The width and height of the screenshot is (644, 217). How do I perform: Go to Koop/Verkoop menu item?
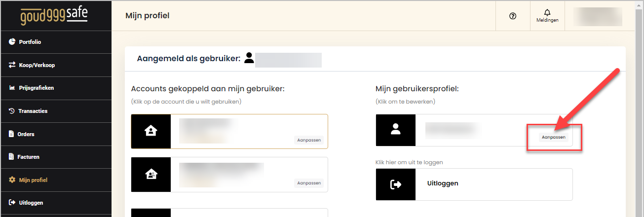(56, 65)
